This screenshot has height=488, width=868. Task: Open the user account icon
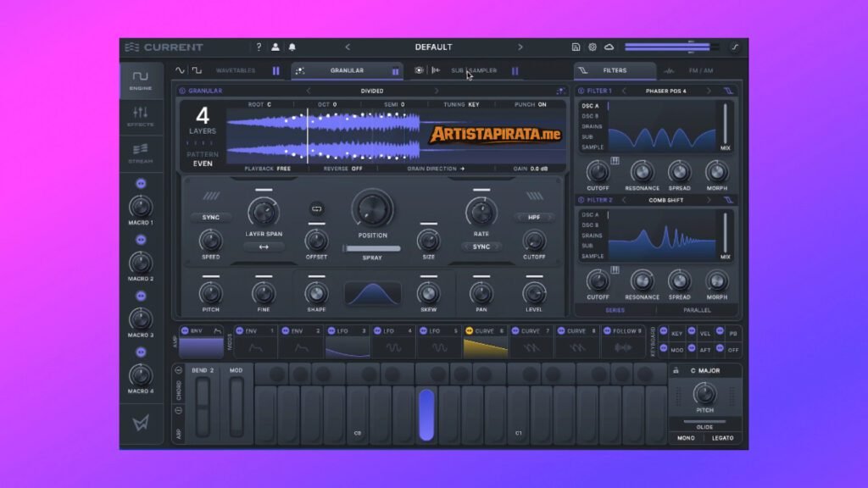coord(275,47)
